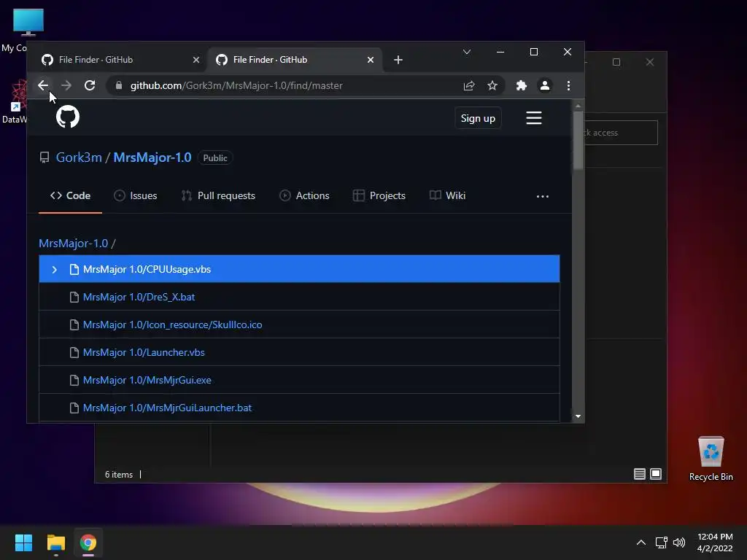This screenshot has width=747, height=560.
Task: Open the Chrome three-dot menu
Action: point(568,85)
